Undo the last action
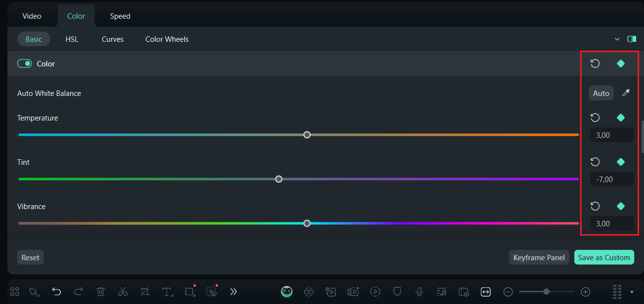This screenshot has width=644, height=304. click(56, 291)
